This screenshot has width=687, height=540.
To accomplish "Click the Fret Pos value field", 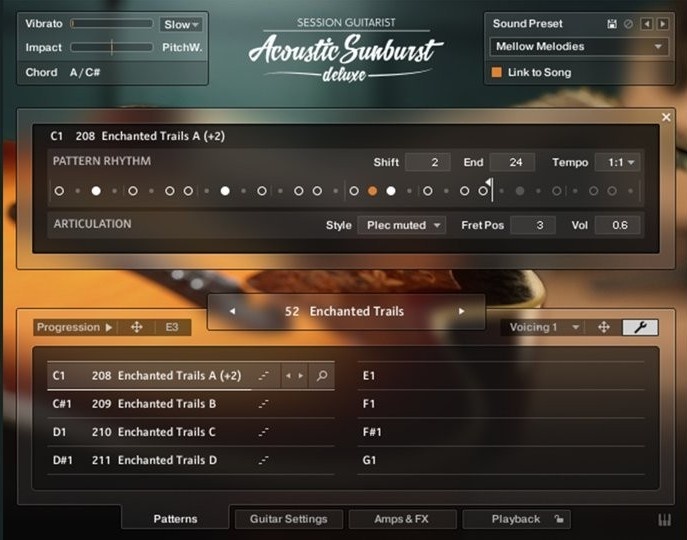I will pos(533,225).
